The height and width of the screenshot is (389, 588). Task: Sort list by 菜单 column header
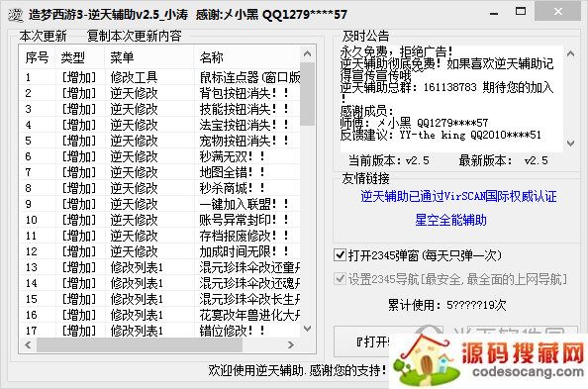[149, 57]
